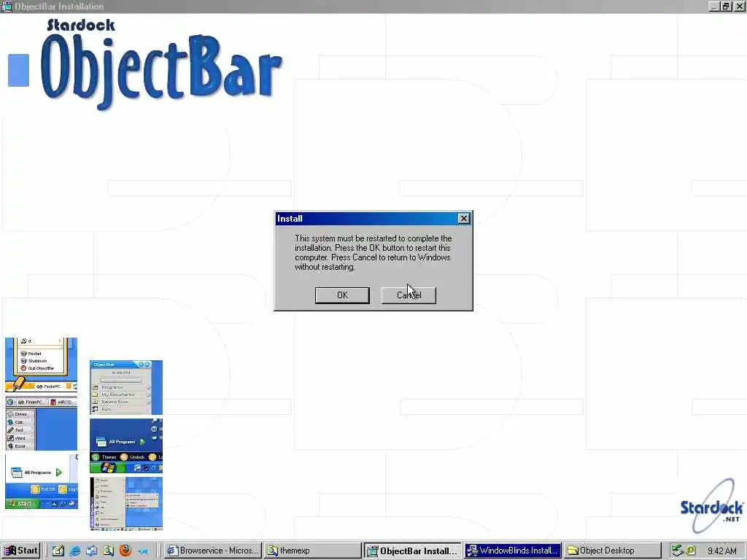Viewport: 747px width, 560px height.
Task: Switch to themexp taskbar window
Action: 312,551
